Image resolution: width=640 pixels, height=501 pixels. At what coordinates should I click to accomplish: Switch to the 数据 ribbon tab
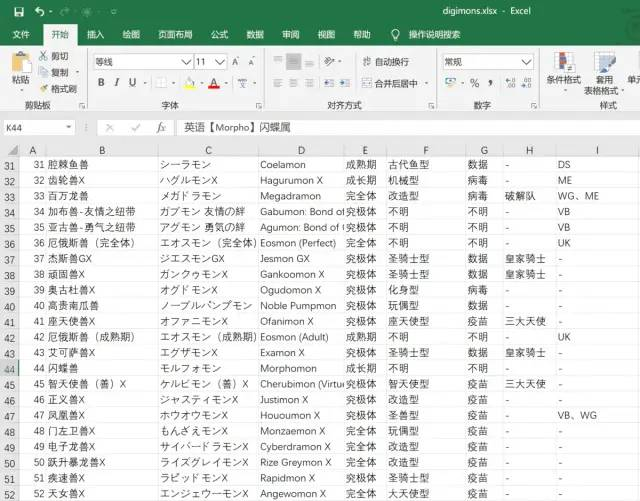(255, 35)
